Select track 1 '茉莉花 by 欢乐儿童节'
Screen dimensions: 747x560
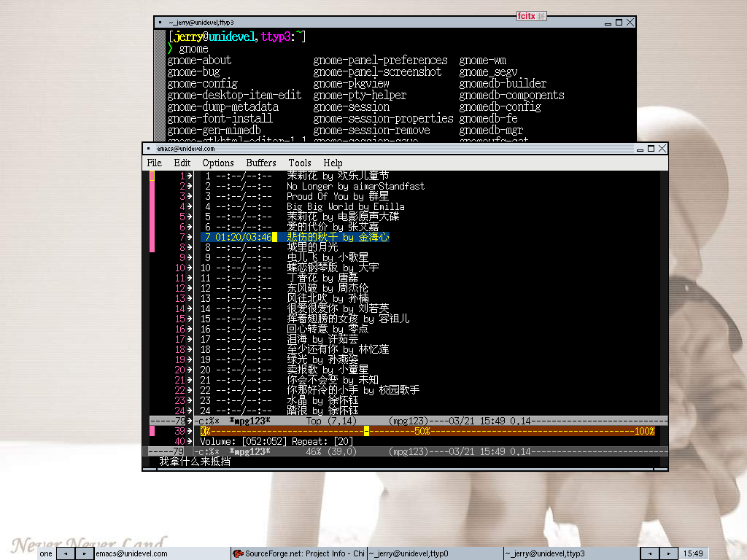(x=338, y=176)
